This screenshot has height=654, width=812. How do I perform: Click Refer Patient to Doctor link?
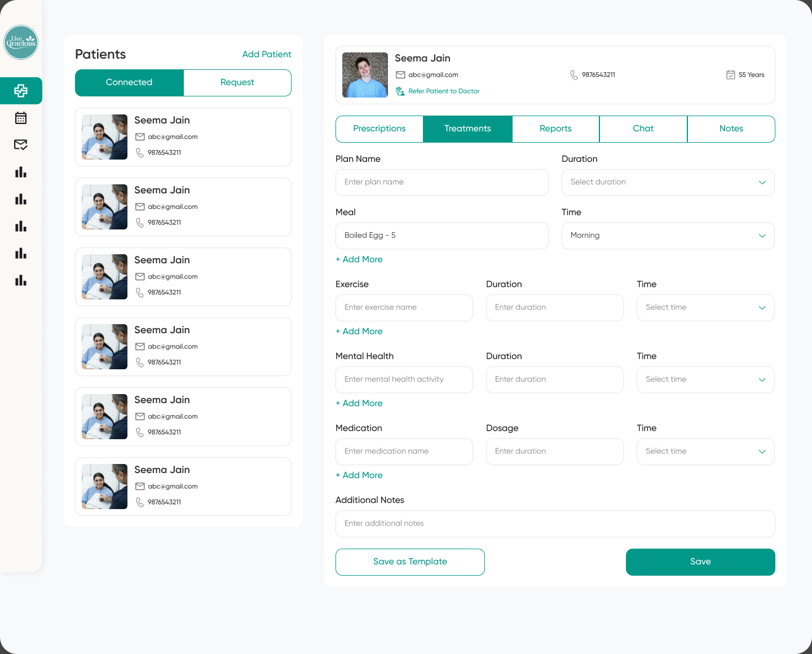coord(444,91)
